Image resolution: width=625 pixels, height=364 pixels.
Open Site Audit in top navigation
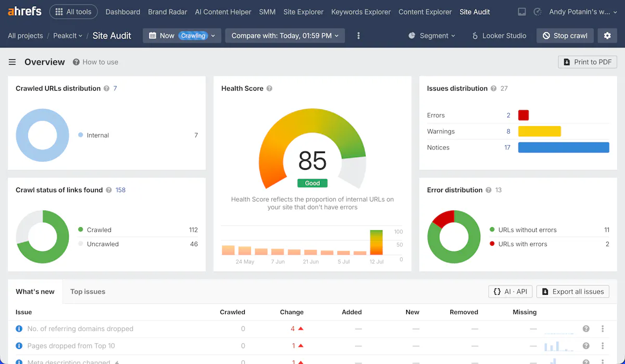[474, 11]
